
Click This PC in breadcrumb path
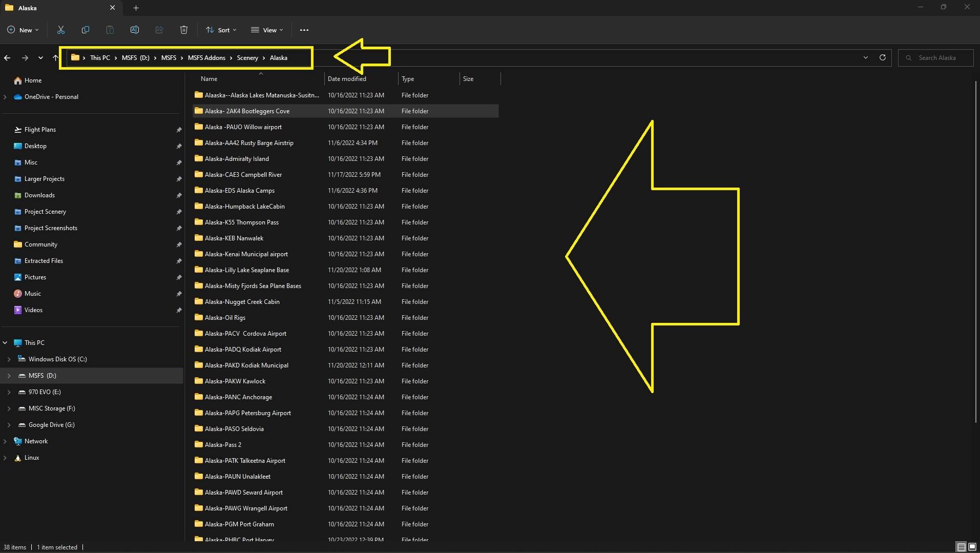(100, 58)
